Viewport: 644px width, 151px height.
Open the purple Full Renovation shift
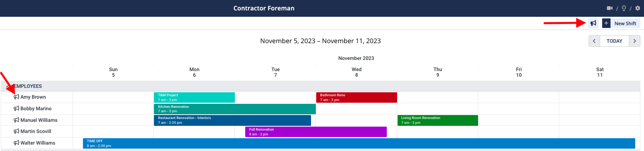point(316,132)
